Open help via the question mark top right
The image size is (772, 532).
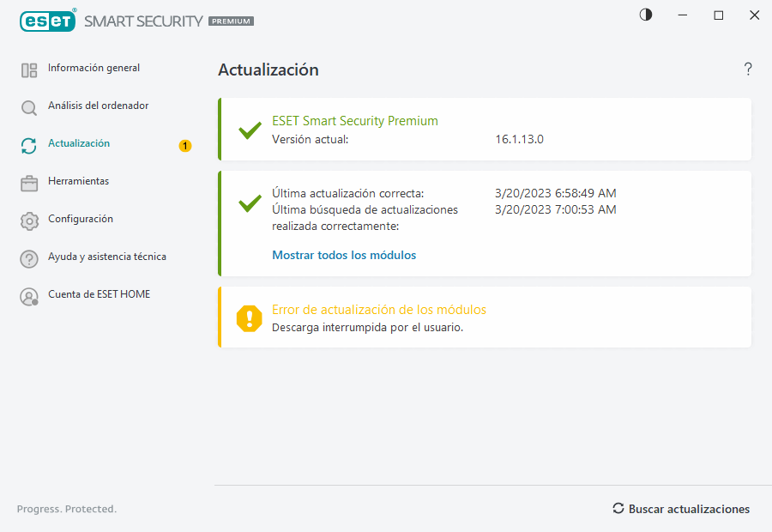click(x=747, y=69)
